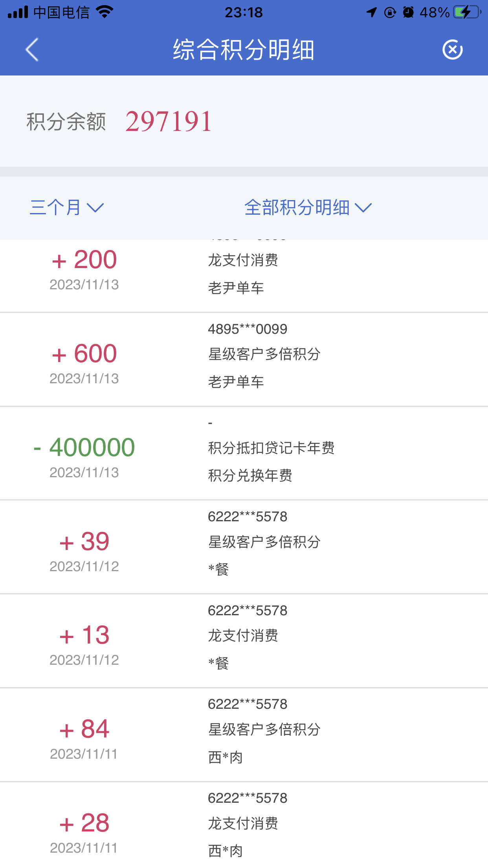Viewport: 488px width, 868px height.
Task: Tap the orientation lock status icon
Action: click(x=390, y=12)
